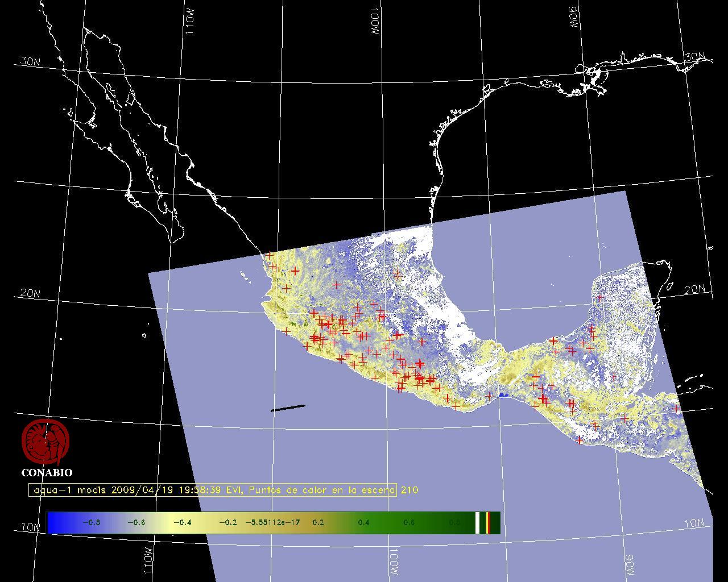Click the CONABIO text under the logo

click(47, 472)
